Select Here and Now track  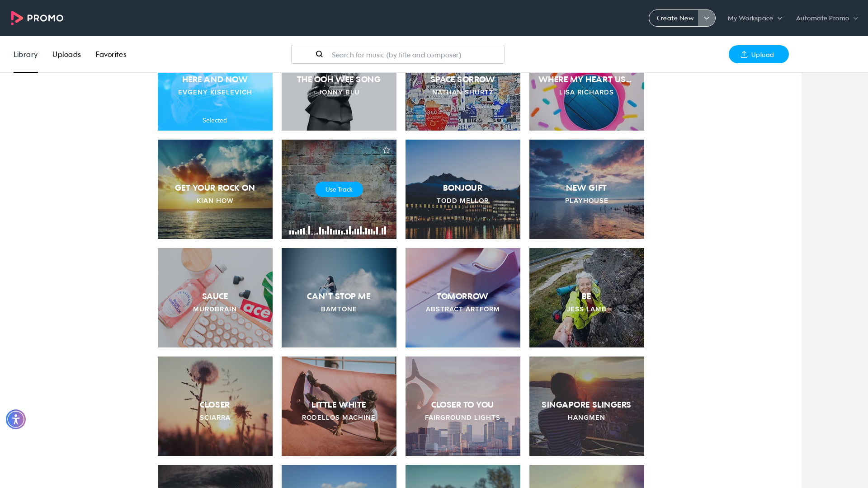pyautogui.click(x=215, y=101)
